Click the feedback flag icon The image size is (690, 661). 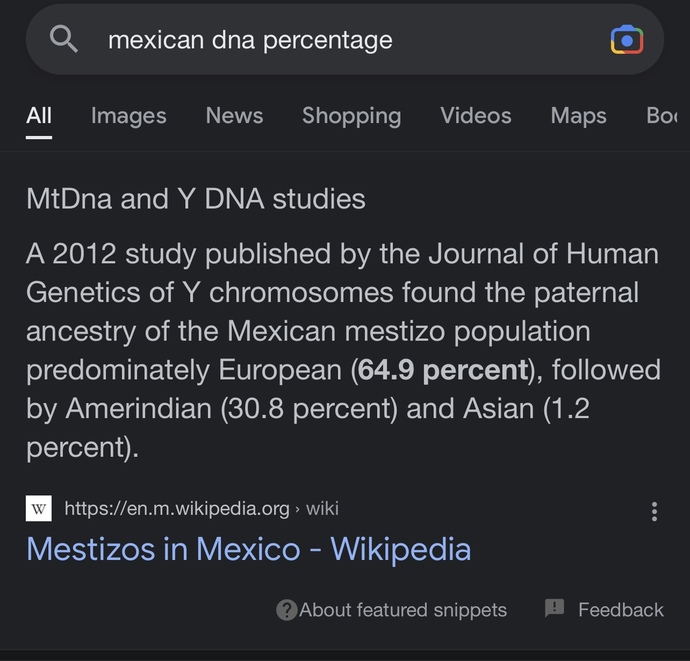point(554,608)
